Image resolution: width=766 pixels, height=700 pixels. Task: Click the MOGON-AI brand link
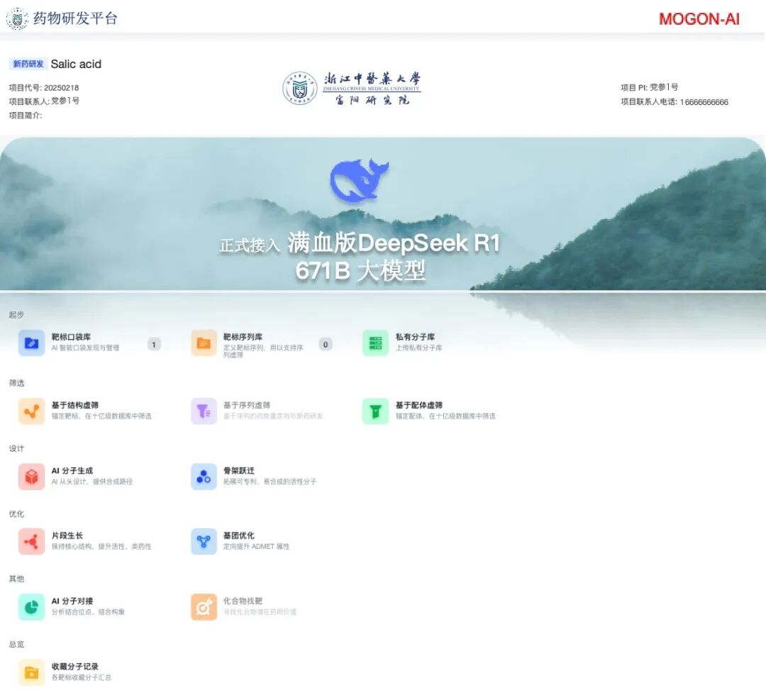coord(699,19)
